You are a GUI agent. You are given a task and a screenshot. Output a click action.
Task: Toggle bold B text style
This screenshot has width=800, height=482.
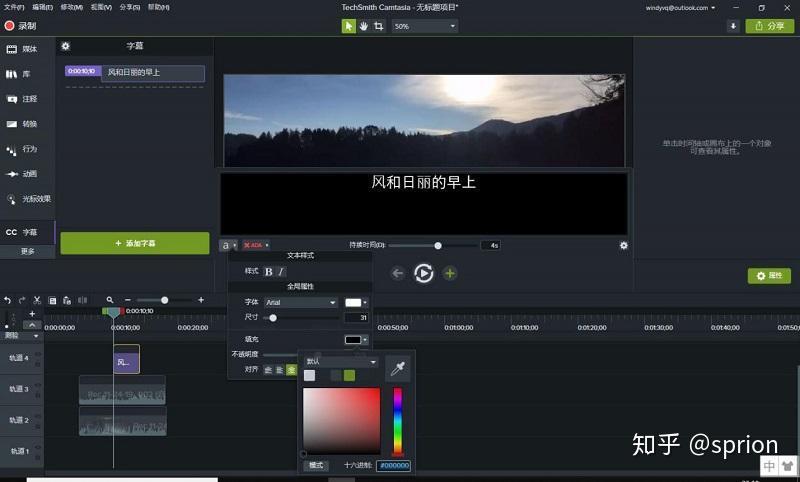tap(268, 272)
